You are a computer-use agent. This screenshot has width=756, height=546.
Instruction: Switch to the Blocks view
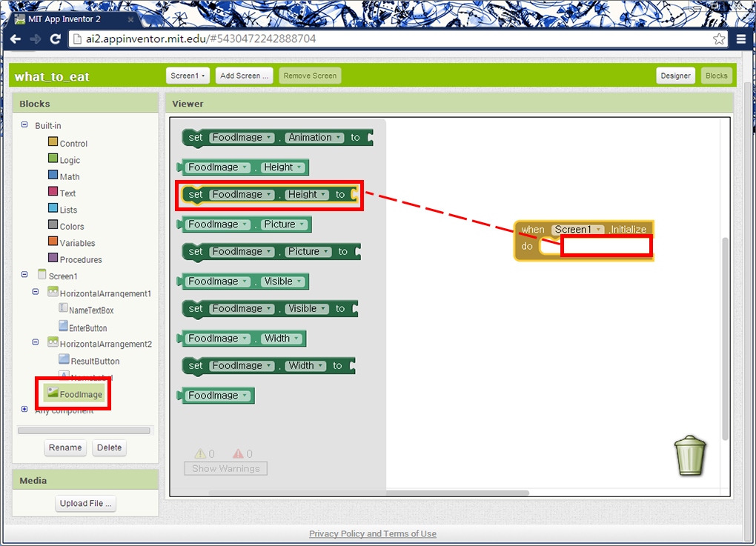[x=716, y=76]
